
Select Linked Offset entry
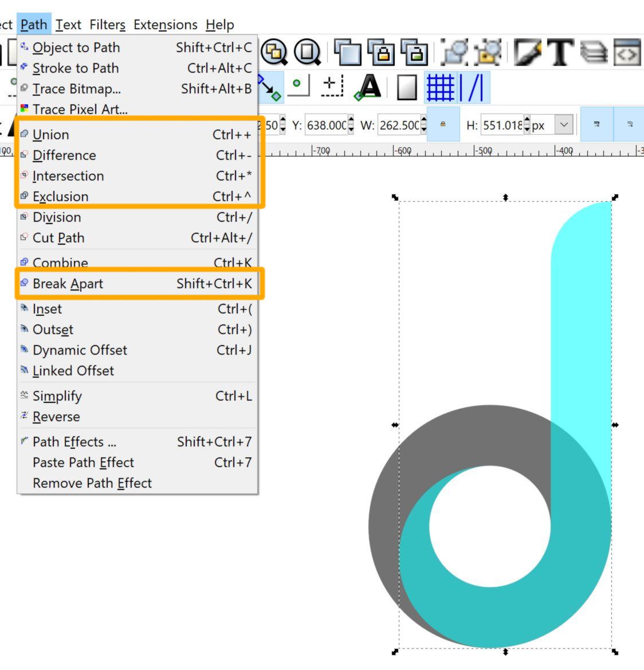(137, 370)
